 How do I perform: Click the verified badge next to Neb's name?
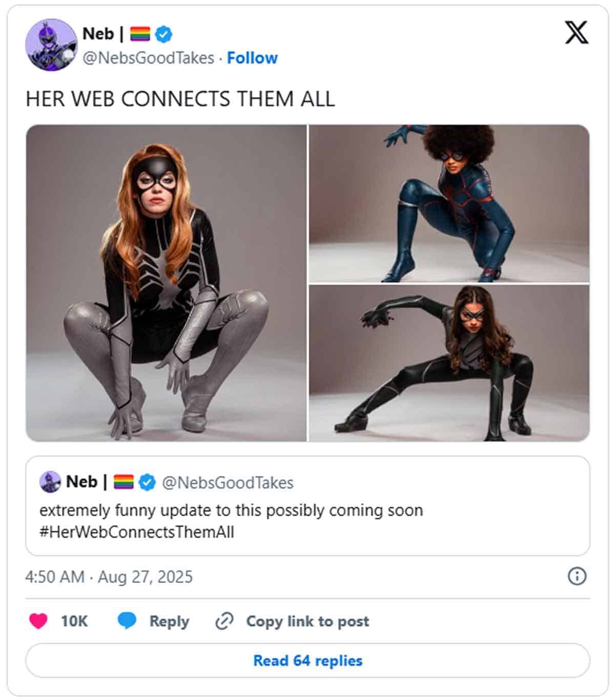click(x=163, y=34)
